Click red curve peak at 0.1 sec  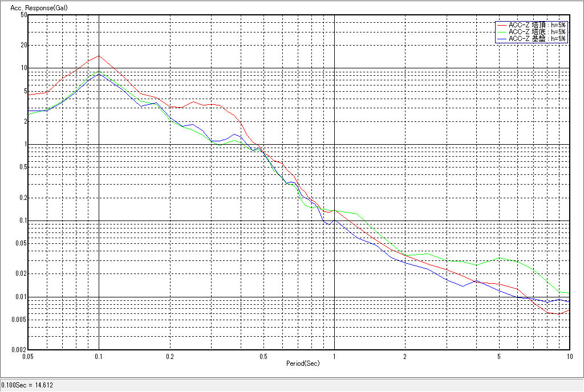[x=99, y=56]
